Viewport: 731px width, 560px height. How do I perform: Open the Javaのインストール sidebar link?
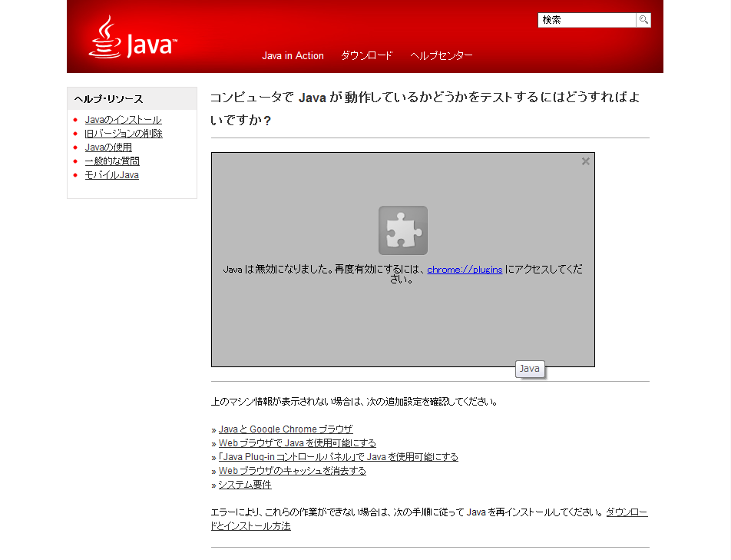coord(123,120)
